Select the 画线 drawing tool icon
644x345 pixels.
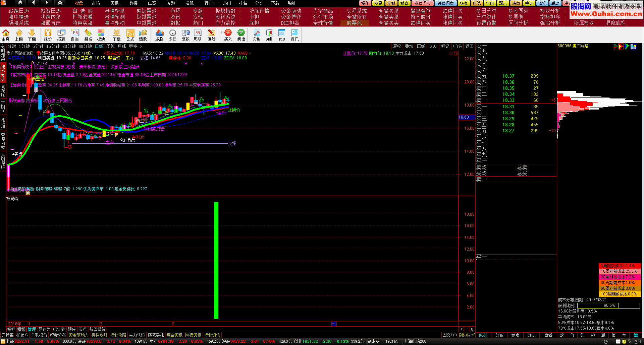point(212,35)
